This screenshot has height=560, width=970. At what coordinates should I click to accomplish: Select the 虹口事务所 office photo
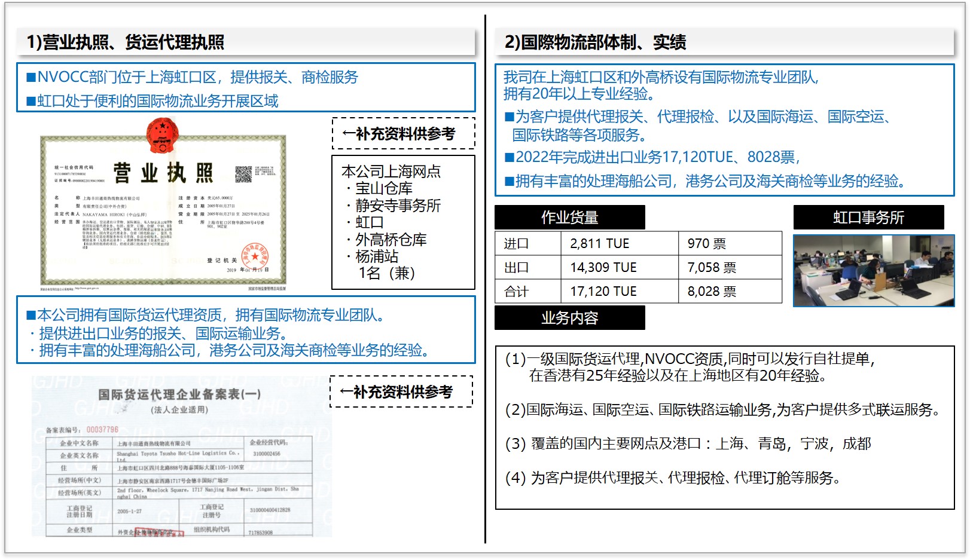(873, 271)
